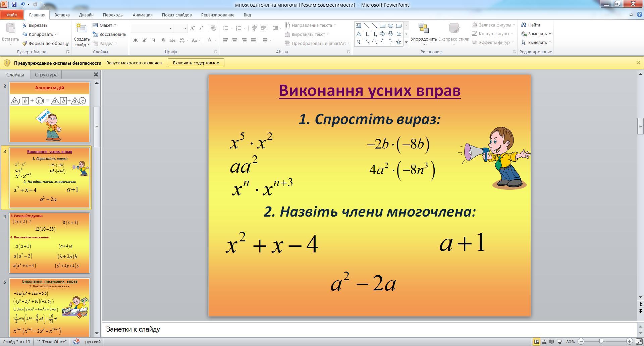Screen dimensions: 644x346
Task: Toggle text shadow (S) formatting
Action: [x=163, y=40]
